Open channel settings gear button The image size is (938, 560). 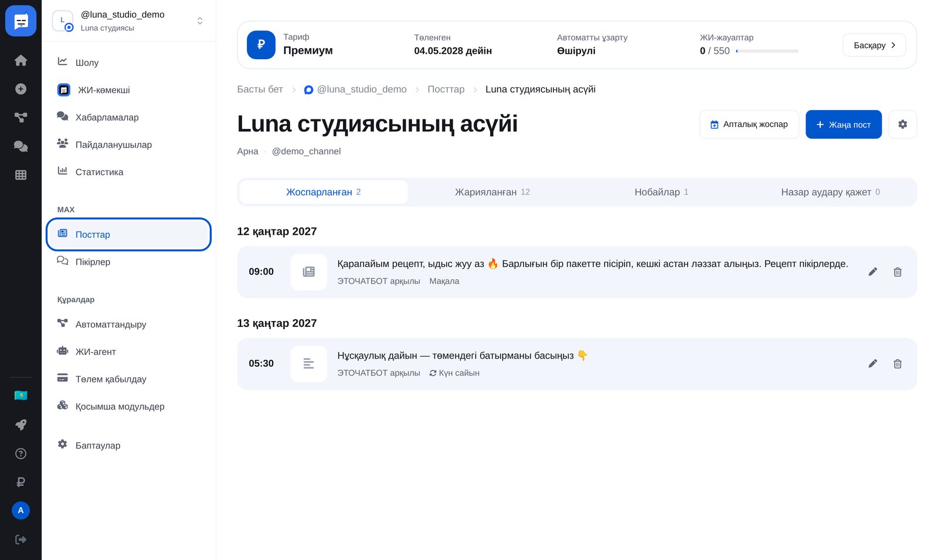[x=903, y=124]
